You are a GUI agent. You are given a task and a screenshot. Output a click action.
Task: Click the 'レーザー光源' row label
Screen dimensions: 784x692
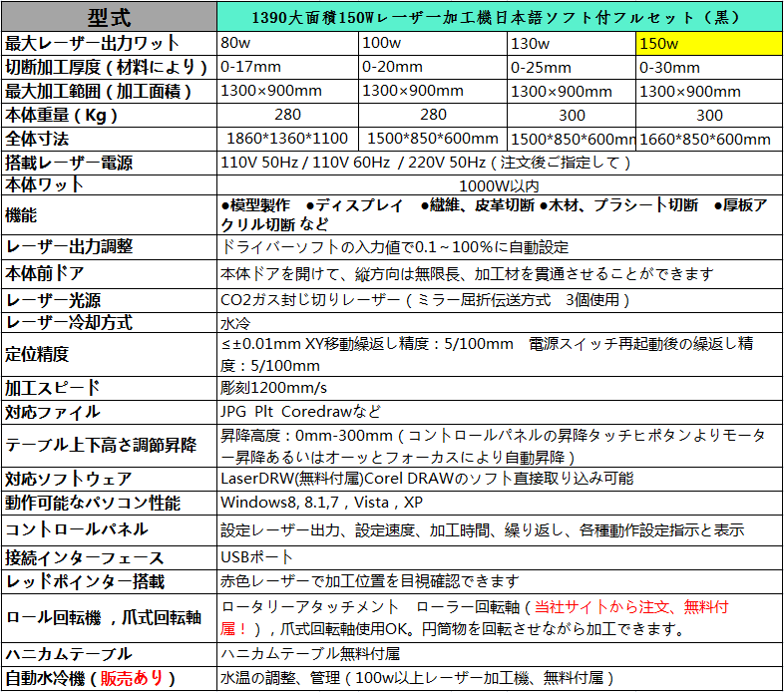(x=109, y=300)
